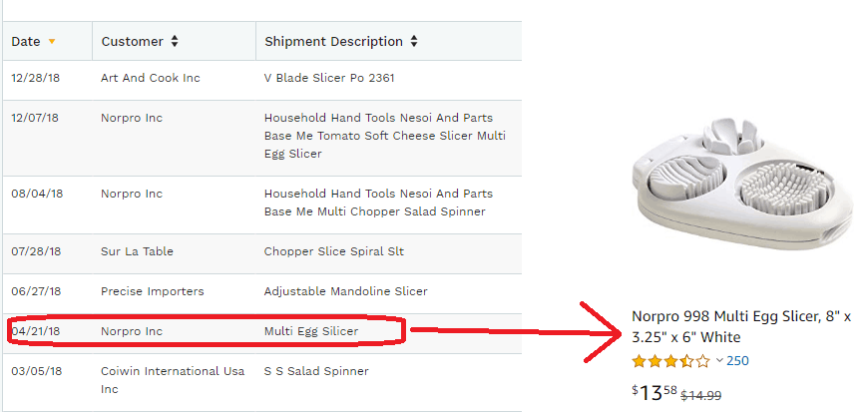This screenshot has height=412, width=868.
Task: Click the Precise Importers customer name
Action: tap(153, 291)
